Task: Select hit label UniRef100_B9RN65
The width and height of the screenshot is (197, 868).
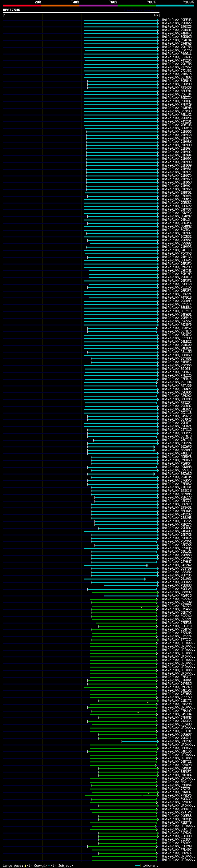Action: (177, 37)
